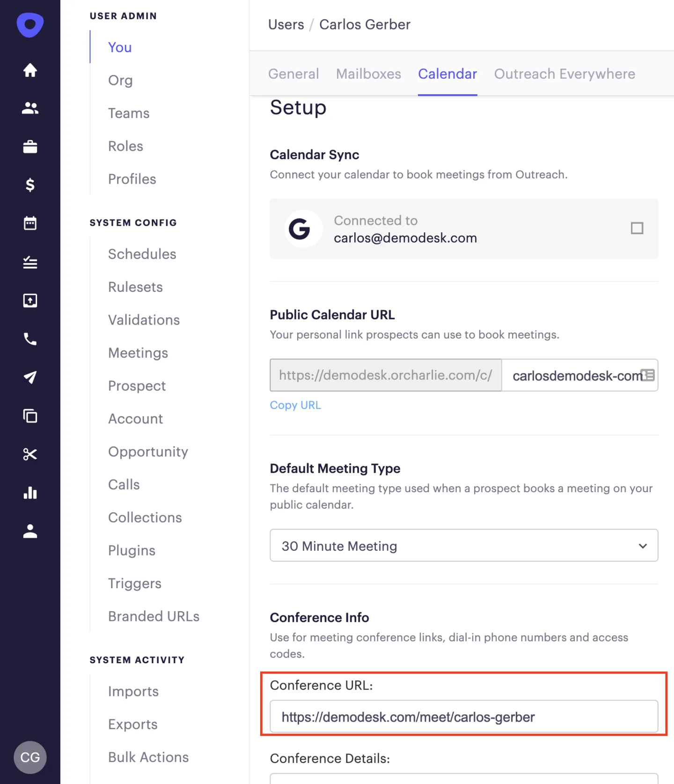Open the Opportunities dollar icon
The width and height of the screenshot is (674, 784).
pyautogui.click(x=30, y=185)
